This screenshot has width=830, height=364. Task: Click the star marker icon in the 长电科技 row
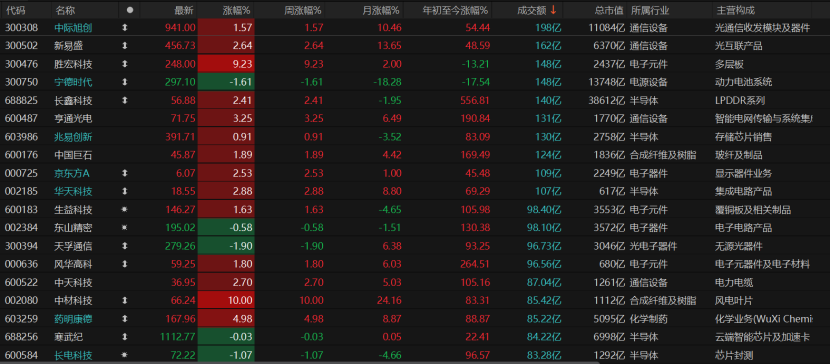tap(125, 355)
